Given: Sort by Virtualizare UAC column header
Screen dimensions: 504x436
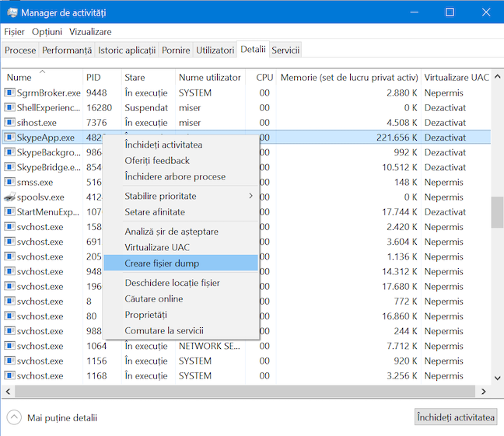Looking at the screenshot, I should coord(456,77).
